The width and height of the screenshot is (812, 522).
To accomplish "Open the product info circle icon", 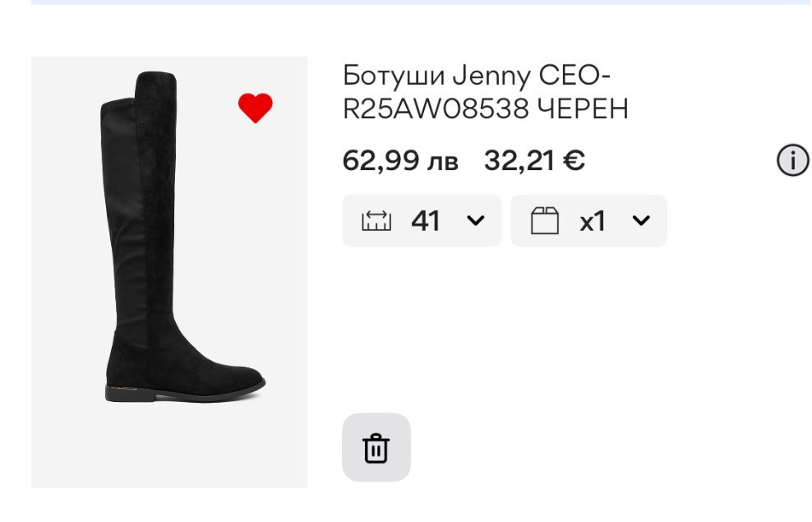I will [793, 161].
